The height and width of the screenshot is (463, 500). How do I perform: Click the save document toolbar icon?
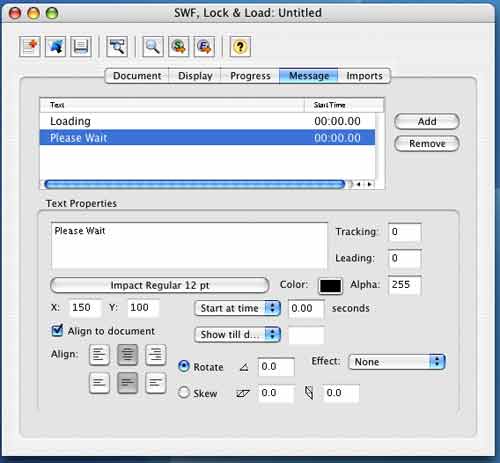click(81, 46)
